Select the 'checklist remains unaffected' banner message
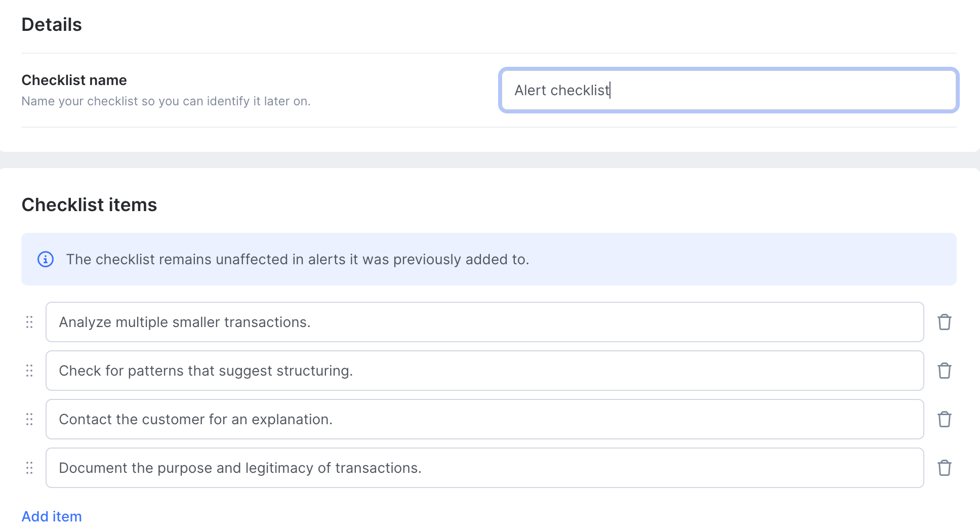This screenshot has height=527, width=980. click(x=298, y=259)
